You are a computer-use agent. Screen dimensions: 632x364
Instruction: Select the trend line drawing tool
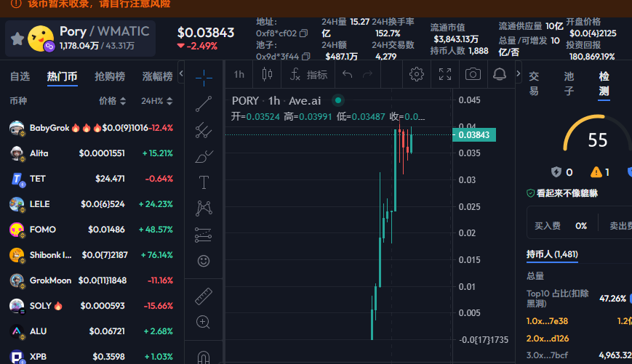pos(204,104)
